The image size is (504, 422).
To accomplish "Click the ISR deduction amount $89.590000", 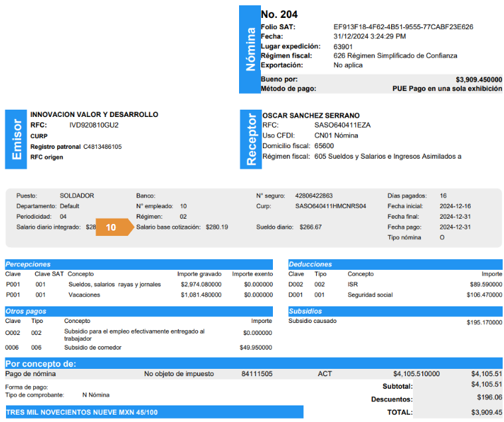I will 483,284.
